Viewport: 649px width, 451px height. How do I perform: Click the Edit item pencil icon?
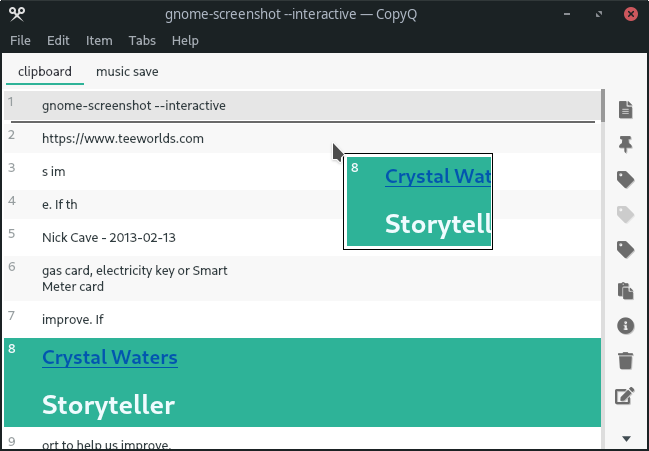click(x=625, y=396)
